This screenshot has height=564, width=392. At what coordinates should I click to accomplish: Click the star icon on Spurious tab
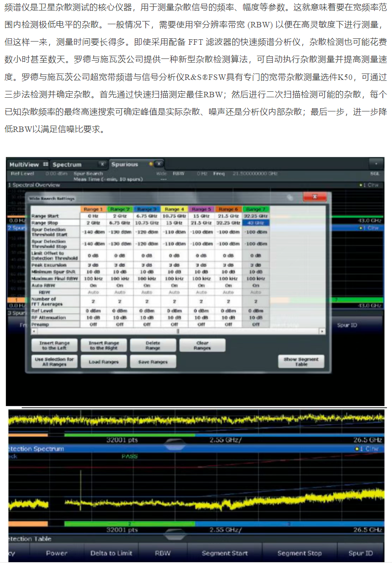click(x=151, y=164)
